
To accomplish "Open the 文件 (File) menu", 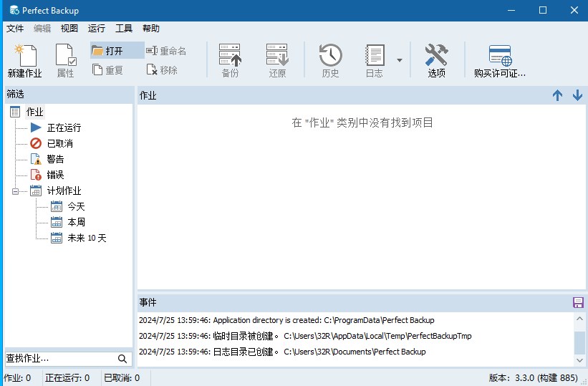I will coord(15,29).
